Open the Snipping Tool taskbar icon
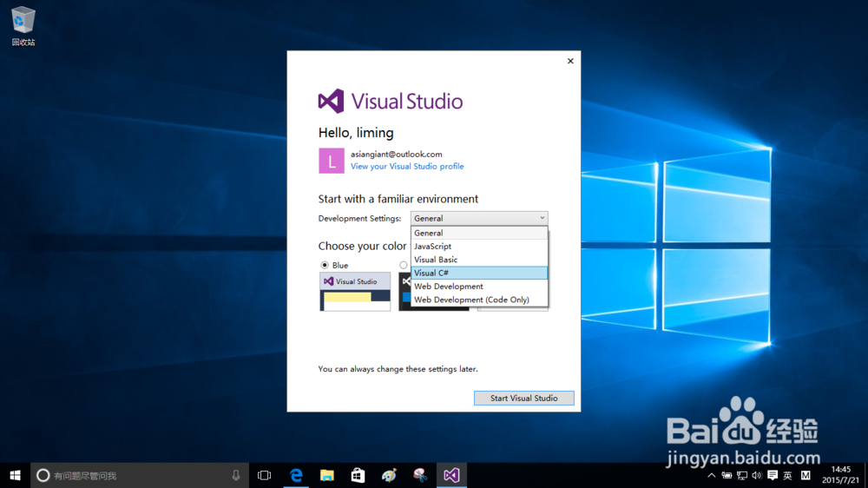This screenshot has height=488, width=868. (420, 475)
